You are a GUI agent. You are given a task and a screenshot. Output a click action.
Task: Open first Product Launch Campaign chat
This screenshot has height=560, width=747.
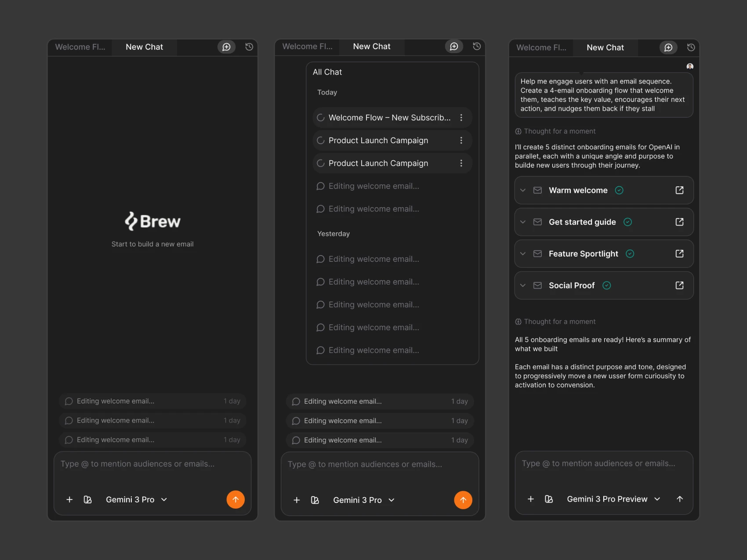pos(392,141)
